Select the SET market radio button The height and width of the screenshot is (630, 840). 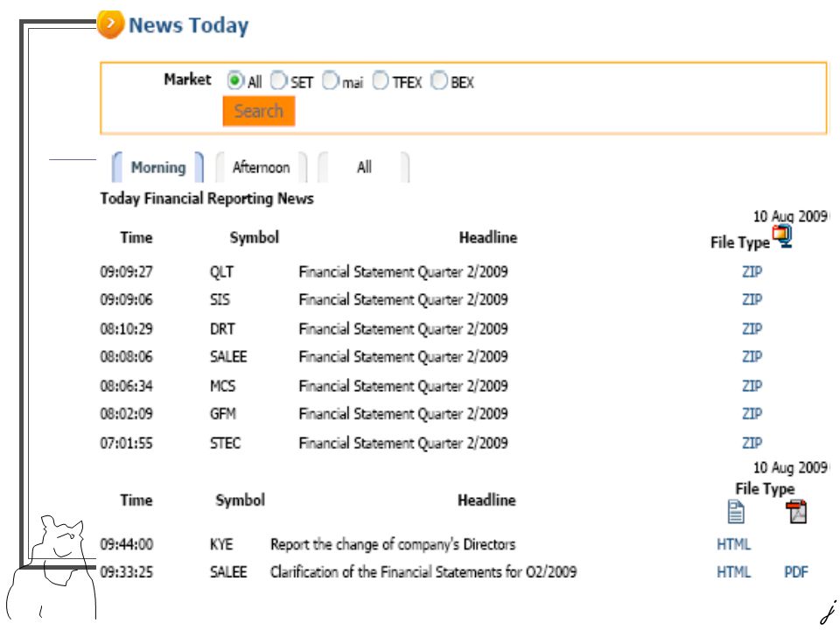[278, 80]
